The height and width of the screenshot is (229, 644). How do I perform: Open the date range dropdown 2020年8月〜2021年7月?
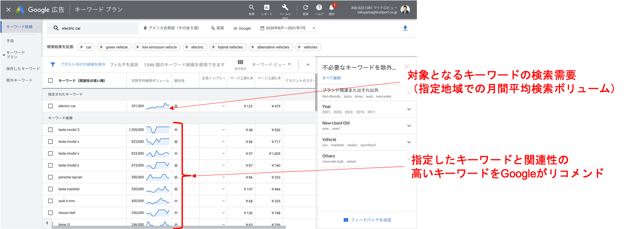click(288, 28)
